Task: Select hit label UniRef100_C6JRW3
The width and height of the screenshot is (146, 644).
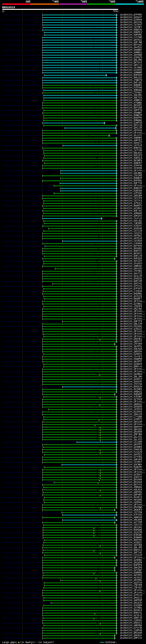Action: (x=131, y=67)
